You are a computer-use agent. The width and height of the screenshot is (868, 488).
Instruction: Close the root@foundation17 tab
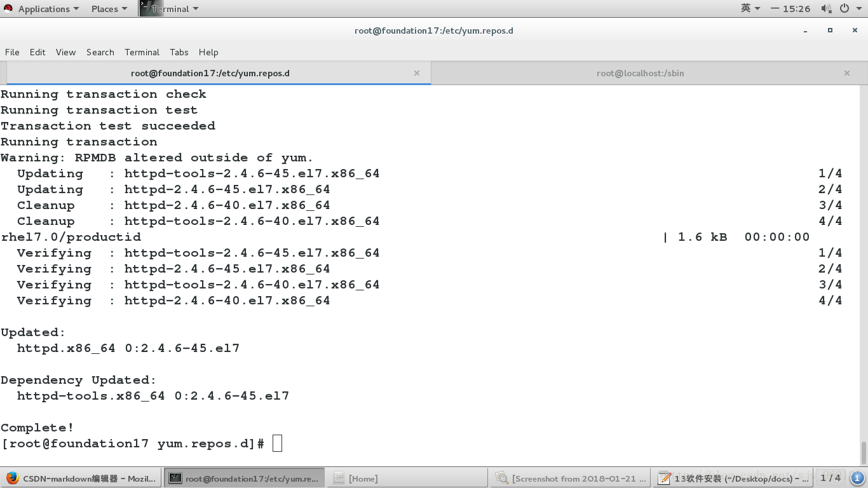coord(417,73)
